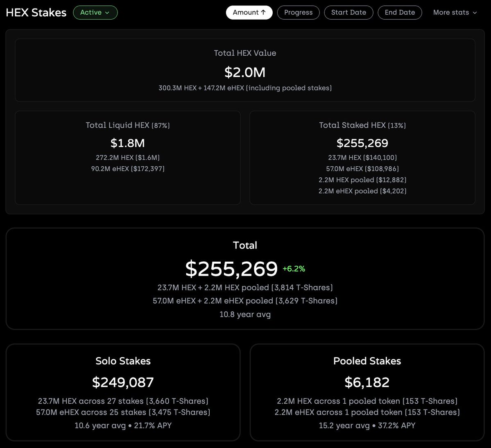This screenshot has width=491, height=448.
Task: Click the 3,629 T-Shares eHEX line
Action: tap(245, 301)
